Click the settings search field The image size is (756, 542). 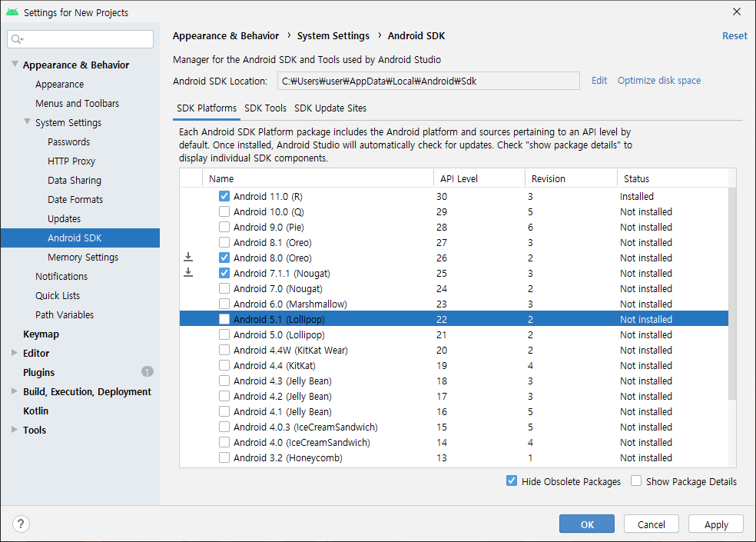click(81, 39)
